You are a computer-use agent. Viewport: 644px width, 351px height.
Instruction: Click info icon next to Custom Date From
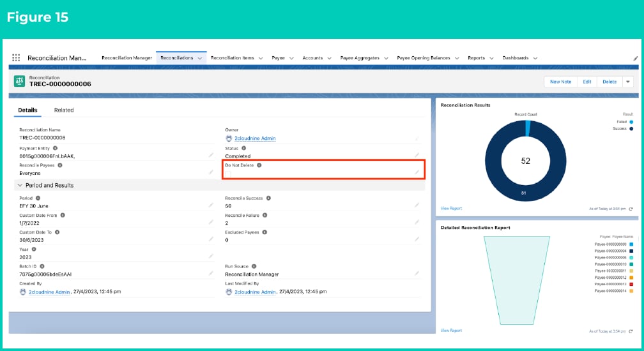pyautogui.click(x=63, y=215)
